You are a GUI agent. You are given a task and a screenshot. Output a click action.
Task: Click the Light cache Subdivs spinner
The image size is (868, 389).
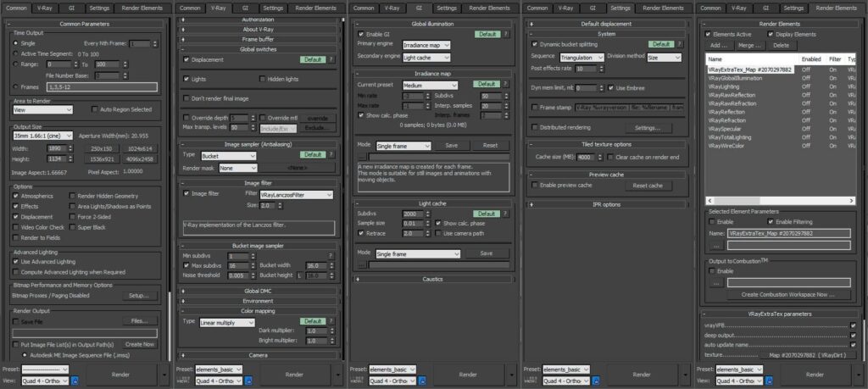427,214
